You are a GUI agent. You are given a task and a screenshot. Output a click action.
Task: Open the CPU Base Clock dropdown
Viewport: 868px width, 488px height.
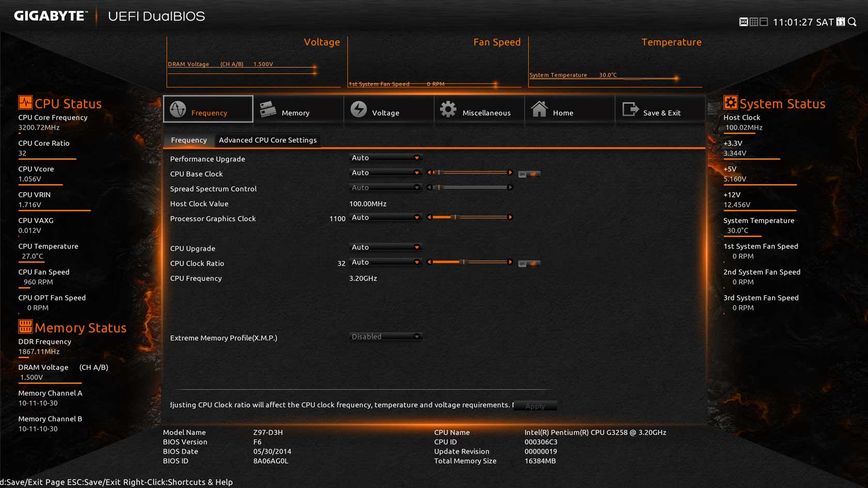point(385,173)
